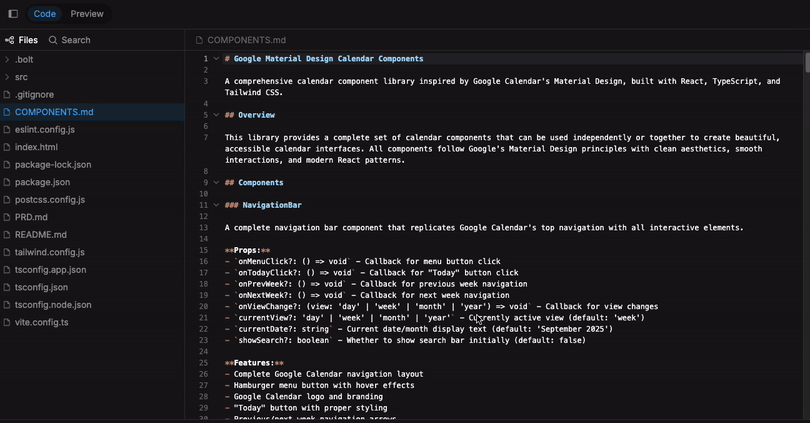This screenshot has height=423, width=810.
Task: Open package.json file
Action: (x=42, y=182)
